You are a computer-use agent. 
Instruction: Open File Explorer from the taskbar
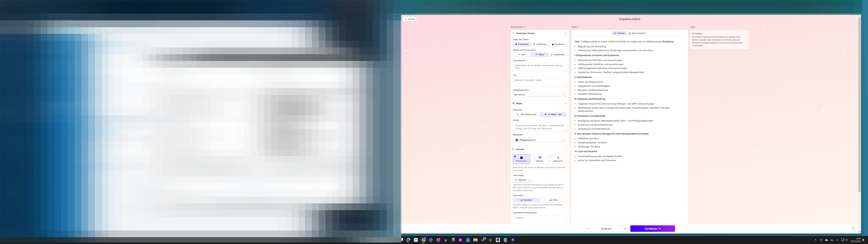(475, 240)
